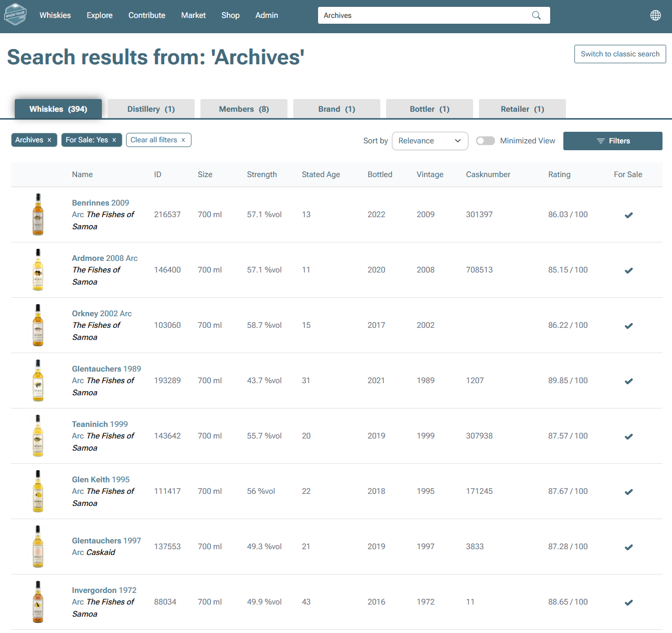
Task: Click the Bottled column header
Action: click(x=380, y=174)
